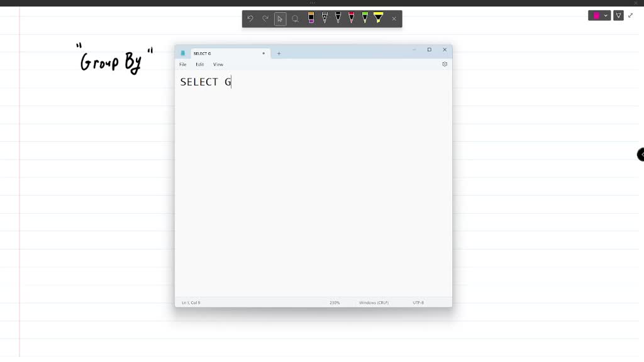Click 'Windows (CRLF)' line ending indicator

coord(374,303)
